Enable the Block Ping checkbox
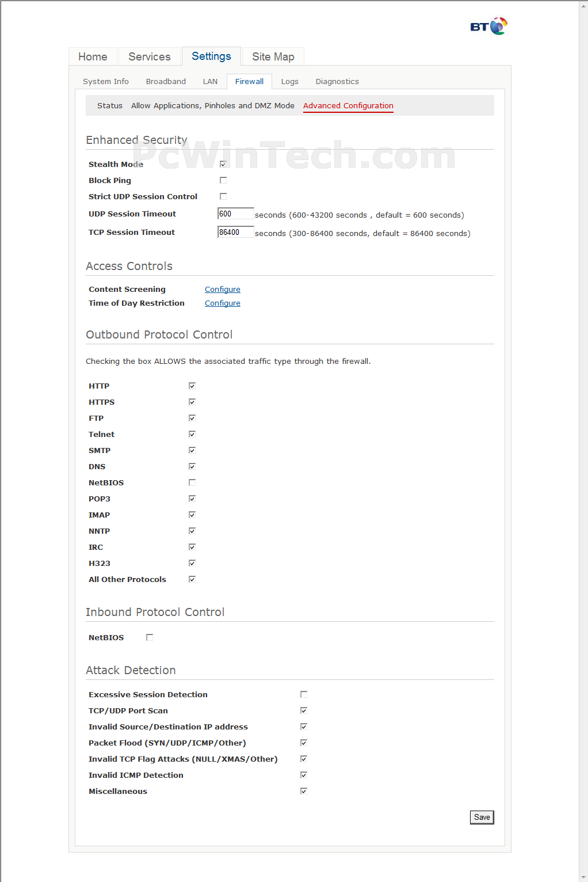Screen dimensions: 588x882 [x=223, y=180]
